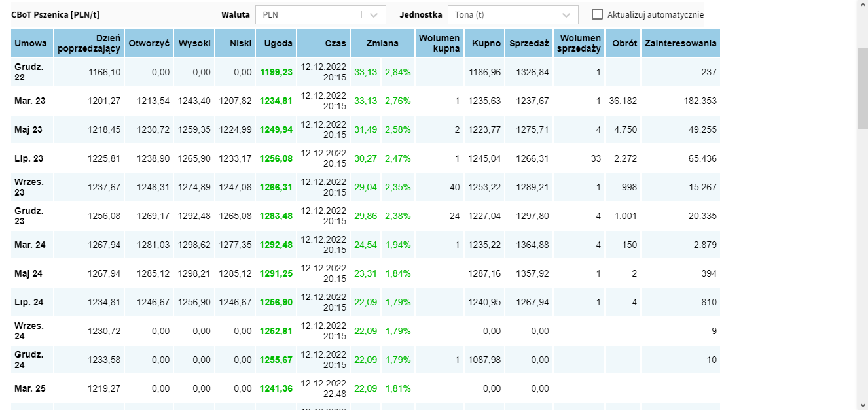Screen dimensions: 868x410
Task: Select the Lip. 23 contract label
Action: click(29, 158)
